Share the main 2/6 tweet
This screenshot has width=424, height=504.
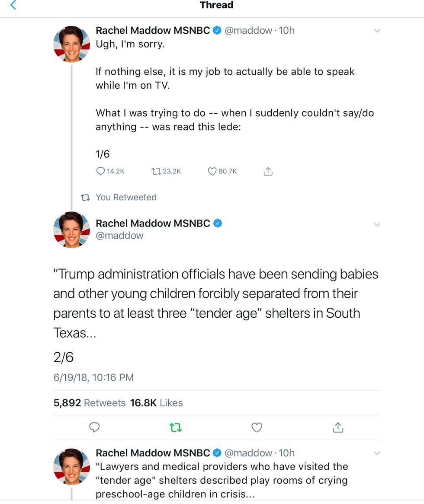tap(338, 427)
